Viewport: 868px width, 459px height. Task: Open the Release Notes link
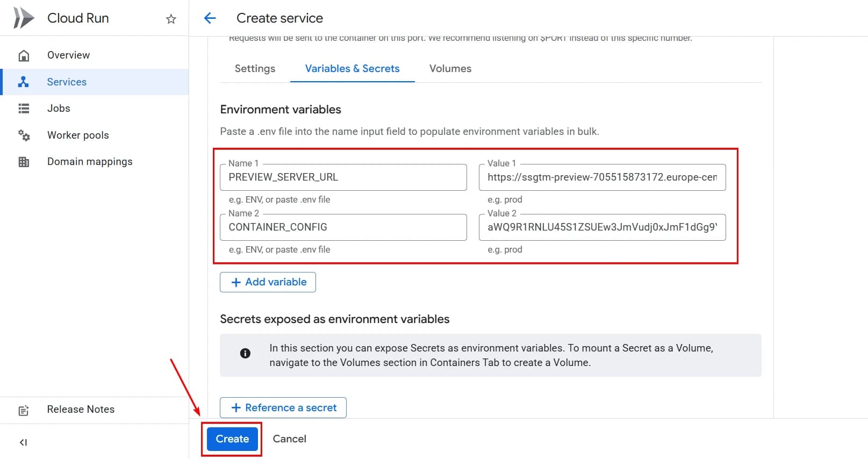[x=95, y=410]
